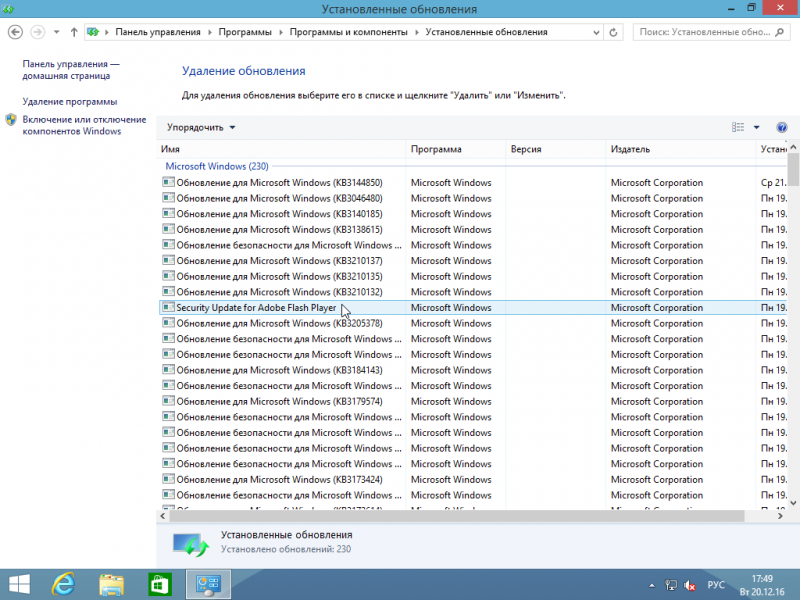Image resolution: width=800 pixels, height=600 pixels.
Task: Go up one folder level
Action: 74,32
